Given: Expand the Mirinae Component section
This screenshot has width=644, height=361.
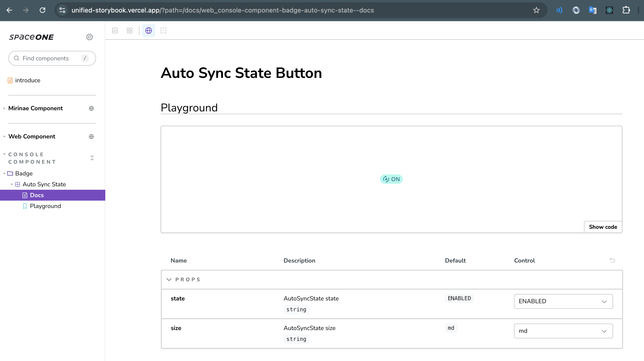Looking at the screenshot, I should pos(35,108).
